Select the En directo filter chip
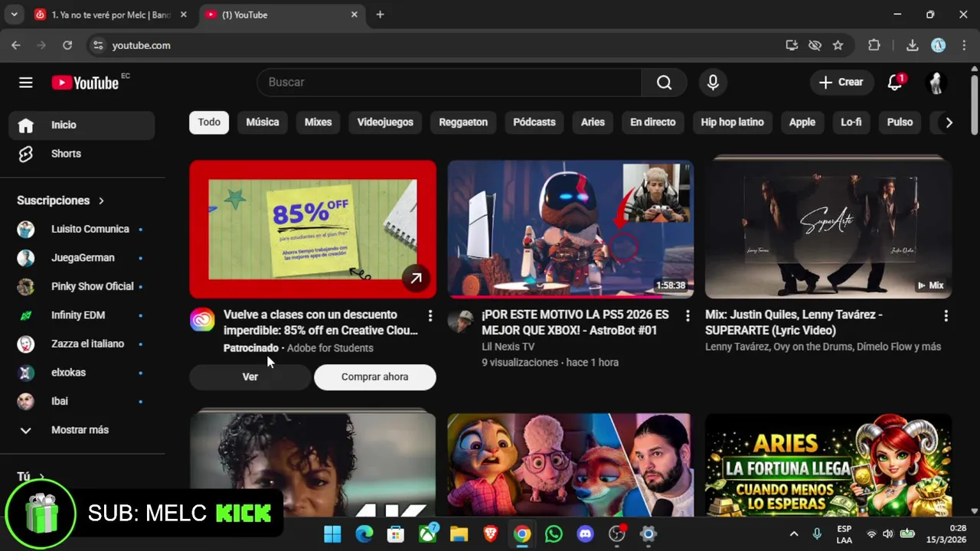This screenshot has width=980, height=551. [x=653, y=122]
